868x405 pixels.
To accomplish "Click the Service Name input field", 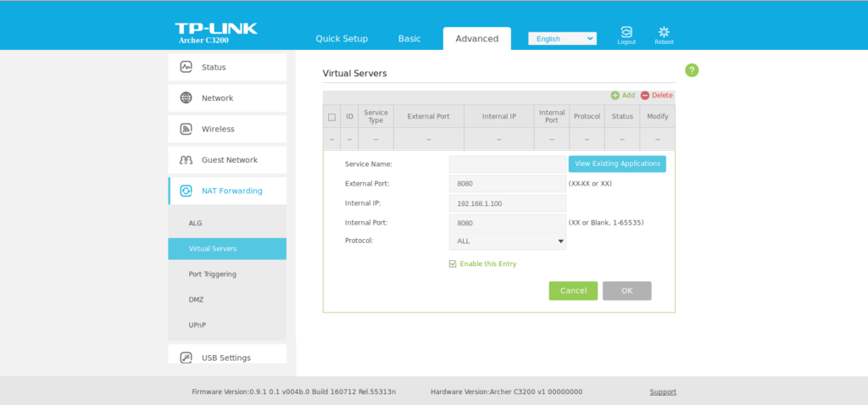I will (507, 164).
